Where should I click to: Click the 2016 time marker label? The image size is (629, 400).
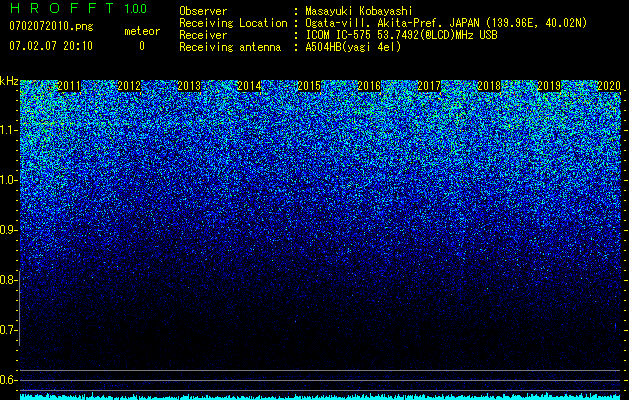(369, 86)
